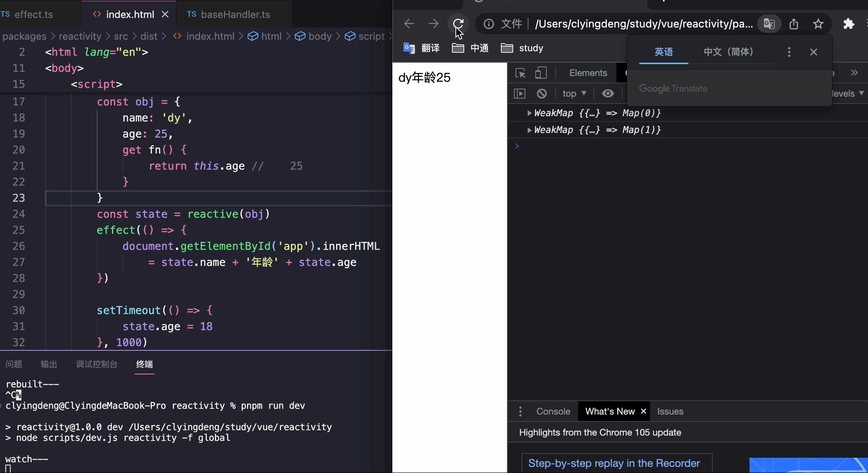Screen dimensions: 868x473
Task: Close the What's New drawer tab
Action: (644, 411)
